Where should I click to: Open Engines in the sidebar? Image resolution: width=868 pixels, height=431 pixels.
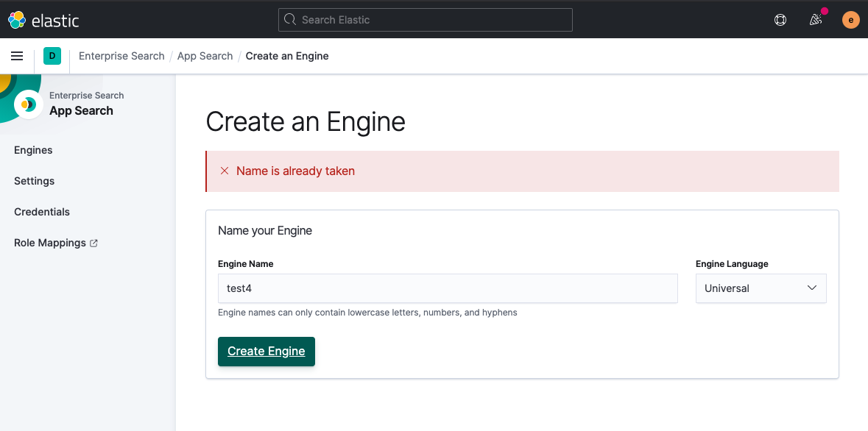33,150
